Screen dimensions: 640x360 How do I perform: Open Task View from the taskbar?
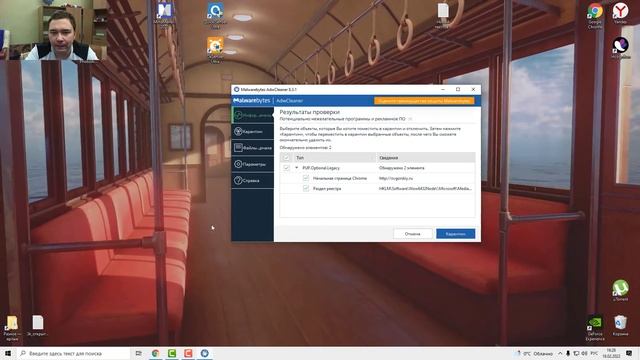(x=139, y=353)
